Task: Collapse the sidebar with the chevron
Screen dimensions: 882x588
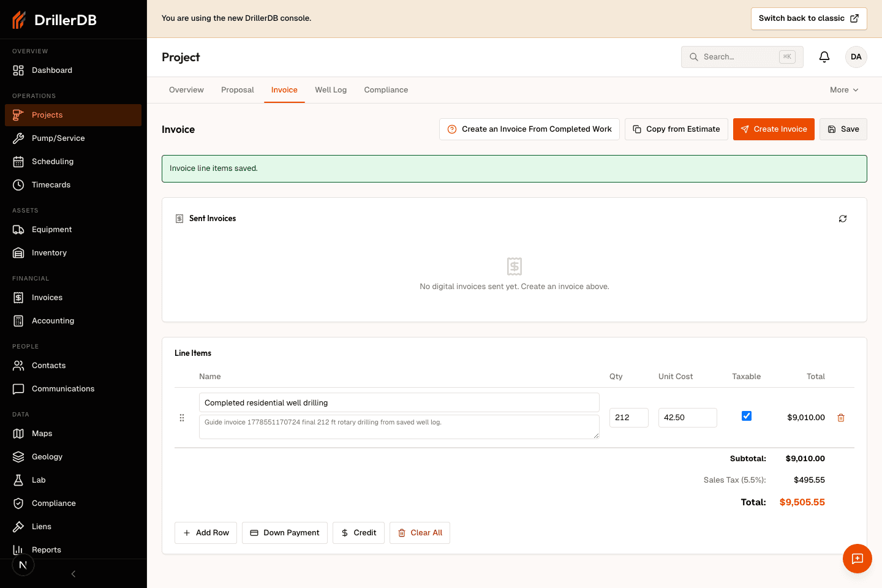Action: point(73,574)
